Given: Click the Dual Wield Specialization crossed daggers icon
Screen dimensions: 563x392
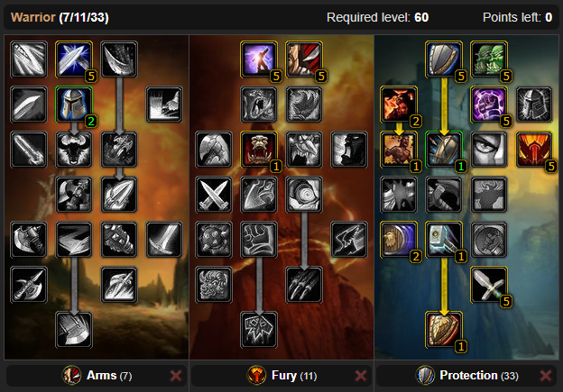Looking at the screenshot, I should coord(214,195).
